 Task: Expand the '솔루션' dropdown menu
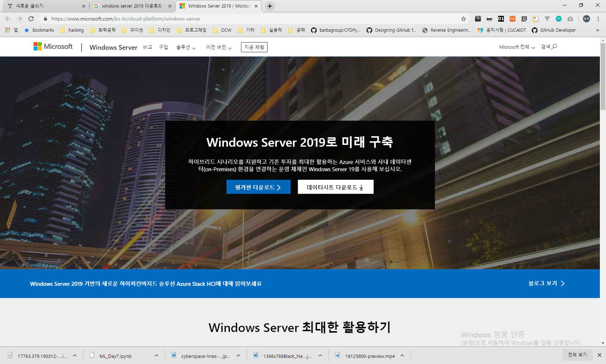(x=186, y=47)
